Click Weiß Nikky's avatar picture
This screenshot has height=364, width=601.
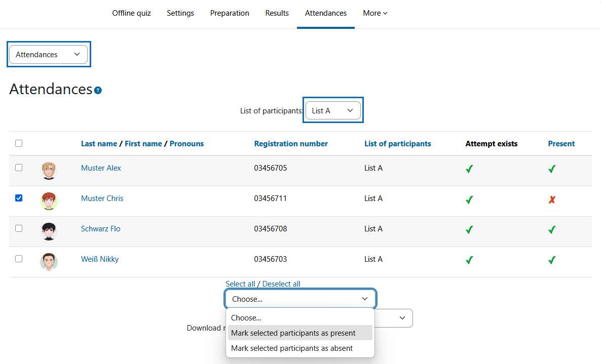(x=49, y=262)
